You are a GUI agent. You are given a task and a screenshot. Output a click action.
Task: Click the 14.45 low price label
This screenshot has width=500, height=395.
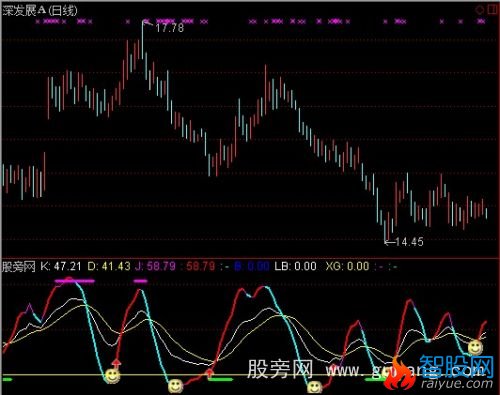point(409,242)
